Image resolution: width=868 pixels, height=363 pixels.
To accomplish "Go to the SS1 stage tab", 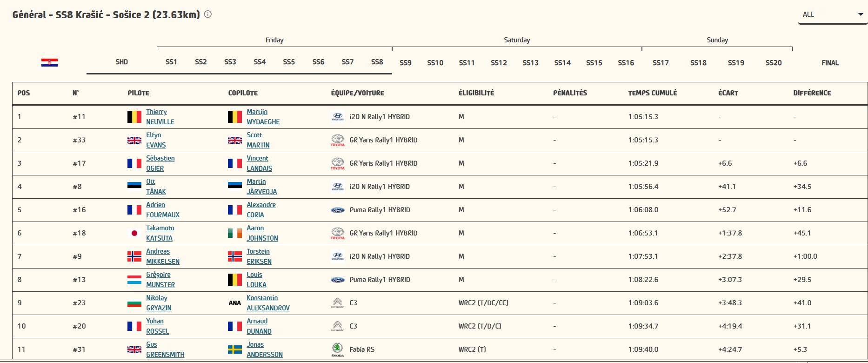I will 171,62.
